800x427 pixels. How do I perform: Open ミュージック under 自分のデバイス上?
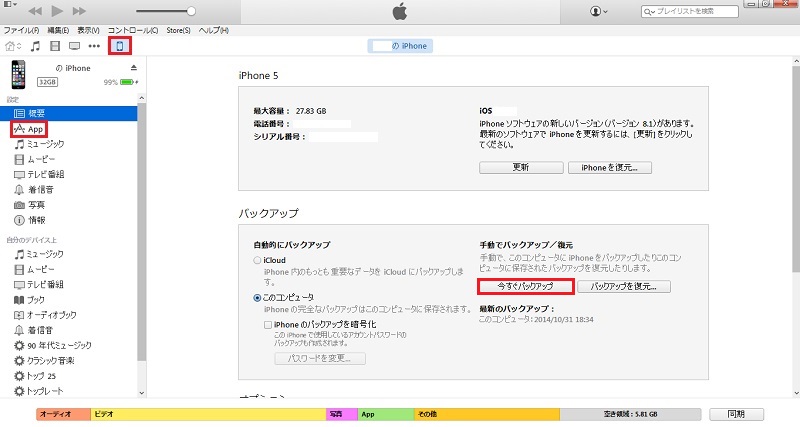[39, 254]
